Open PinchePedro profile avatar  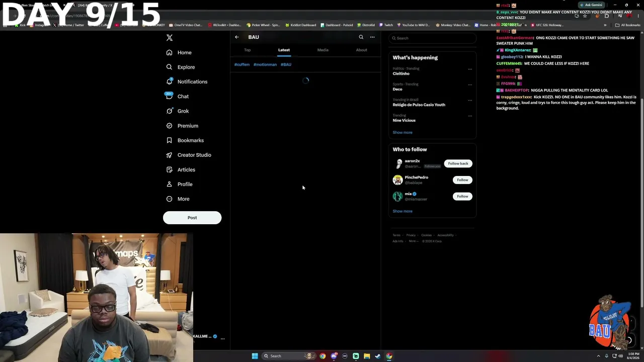398,180
